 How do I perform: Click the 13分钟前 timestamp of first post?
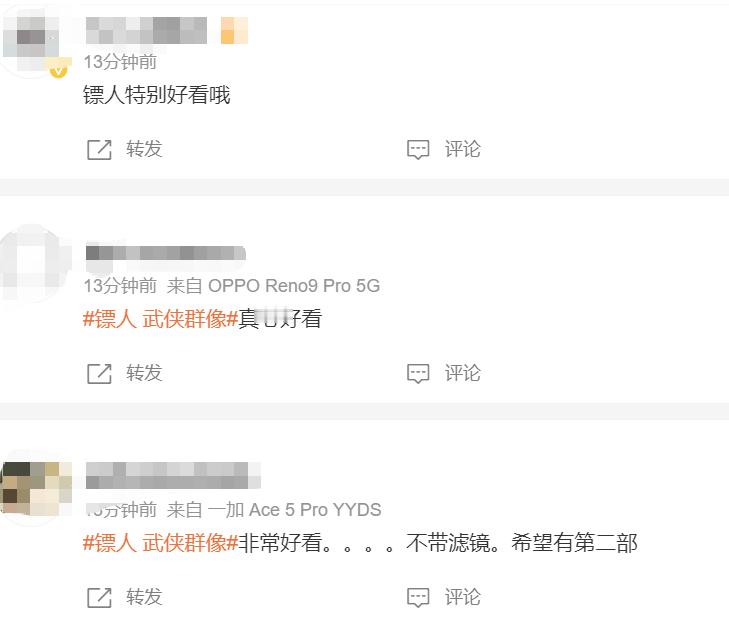pos(120,62)
